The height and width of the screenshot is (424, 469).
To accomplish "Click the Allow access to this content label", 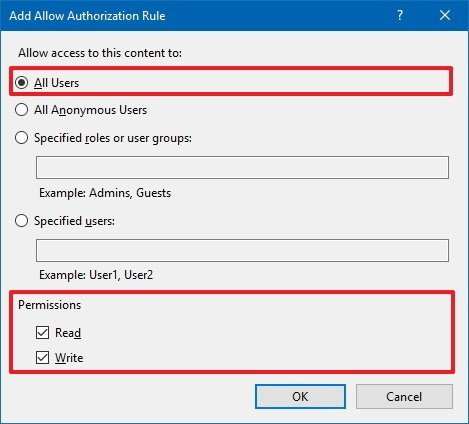I will pyautogui.click(x=100, y=53).
